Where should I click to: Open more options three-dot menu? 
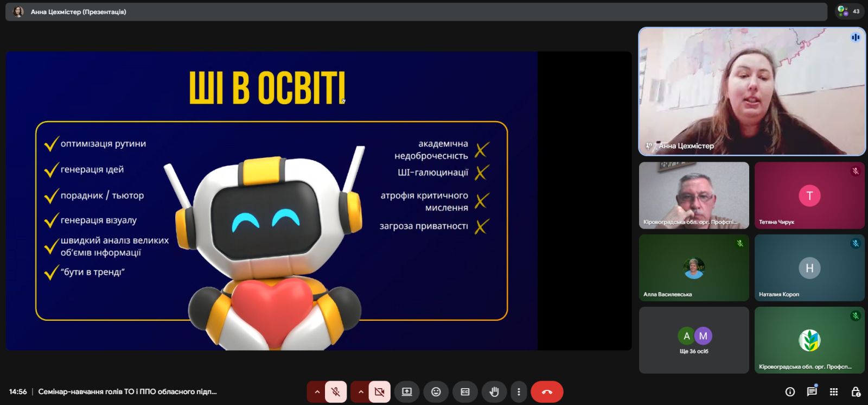point(519,391)
